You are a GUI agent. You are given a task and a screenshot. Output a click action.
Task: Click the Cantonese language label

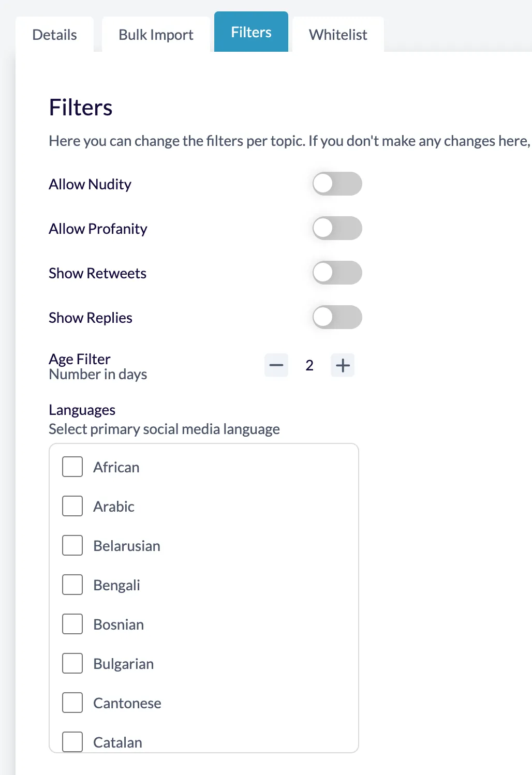coord(127,703)
